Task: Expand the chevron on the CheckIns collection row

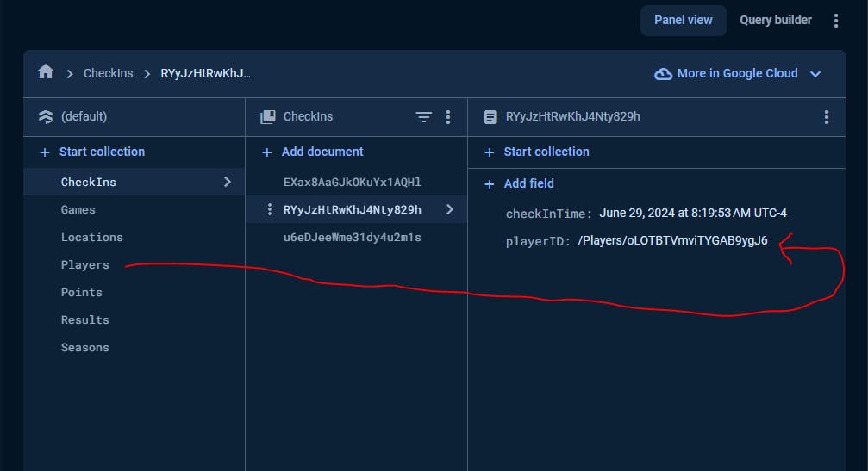Action: point(227,182)
